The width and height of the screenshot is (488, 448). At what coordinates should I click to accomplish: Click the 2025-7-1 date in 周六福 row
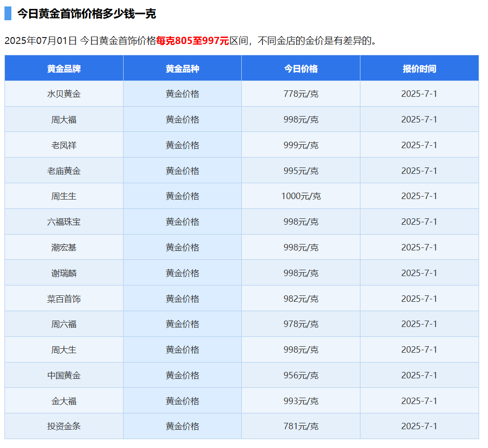(419, 324)
